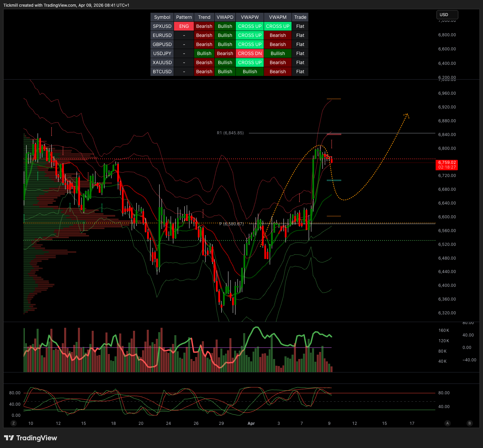Click the B icon at bottom right
This screenshot has height=448, width=483.
[470, 423]
